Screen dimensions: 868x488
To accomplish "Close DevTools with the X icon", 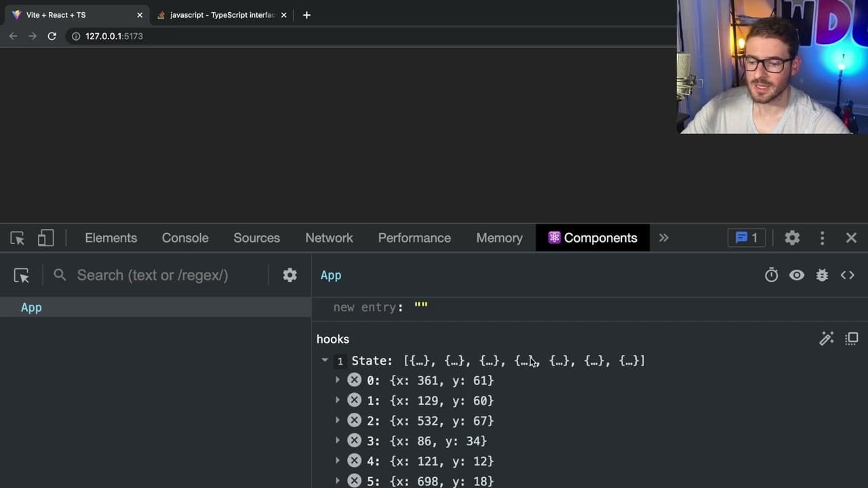I will click(x=851, y=238).
